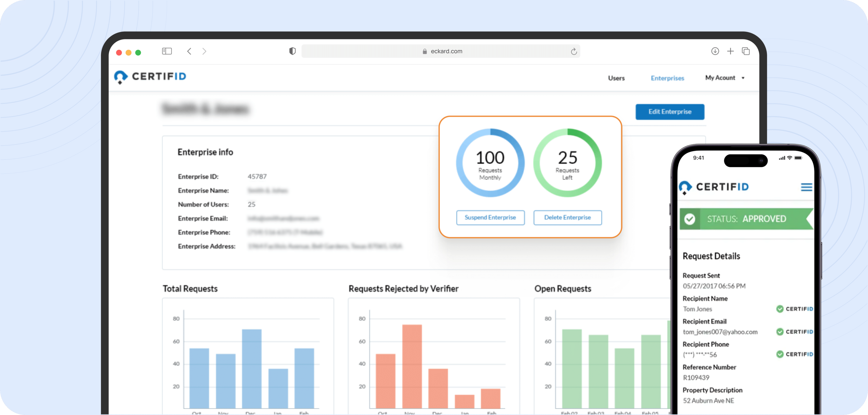Click CertifID verified badge beside Tom Jones
This screenshot has width=868, height=415.
click(794, 309)
